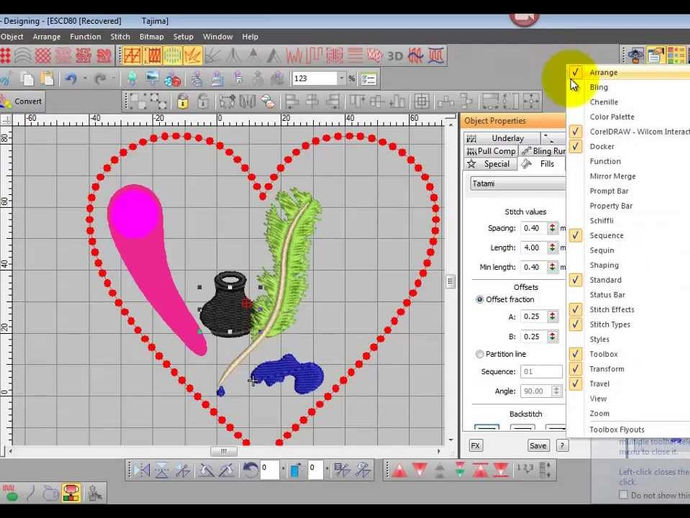
Task: Click the Lock padlock icon
Action: 183,102
